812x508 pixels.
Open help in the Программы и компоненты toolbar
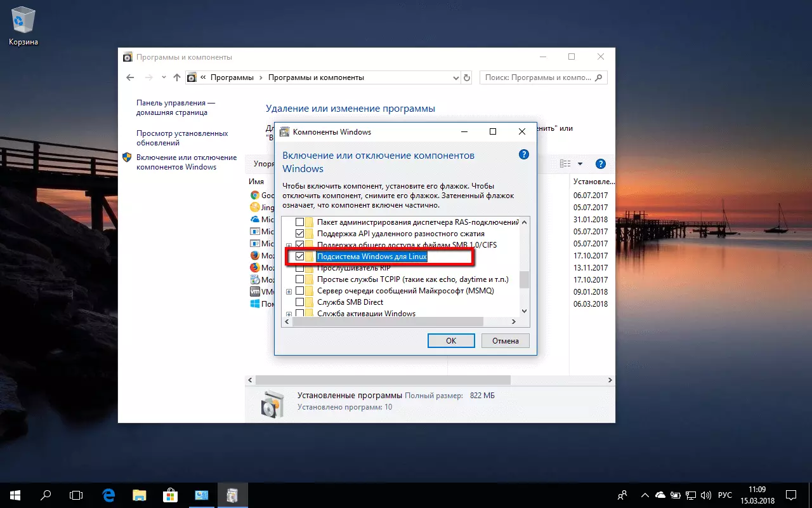[600, 164]
